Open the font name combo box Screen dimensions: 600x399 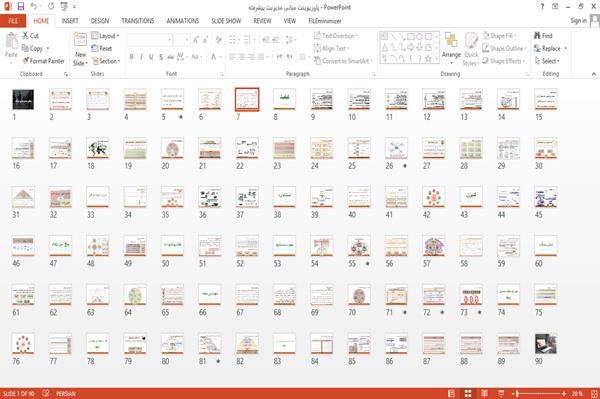[x=150, y=40]
